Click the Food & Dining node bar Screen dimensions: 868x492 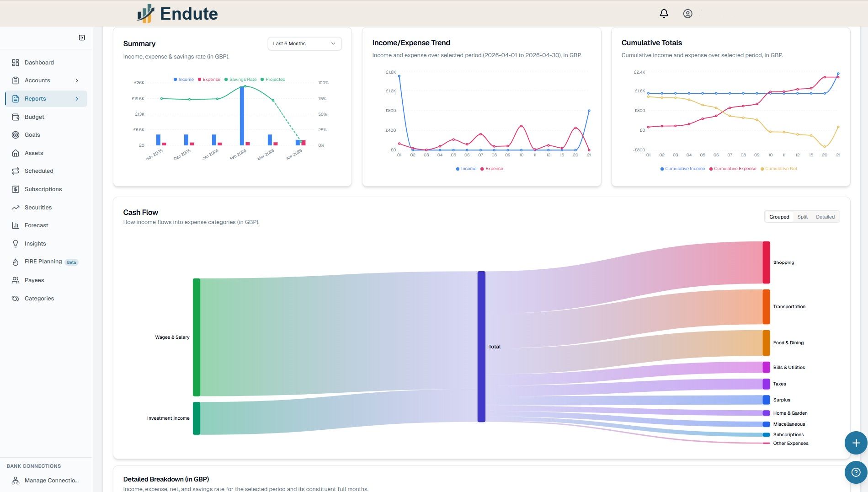click(766, 343)
